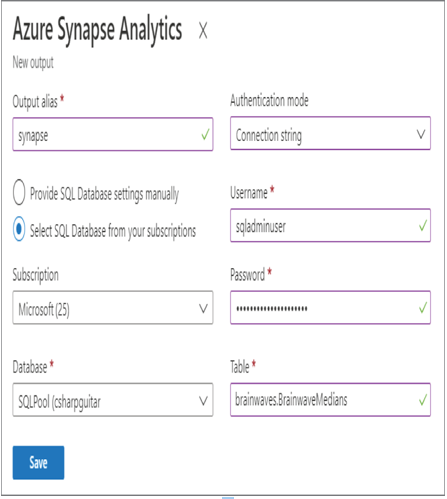Click the green checkmark in Table field
This screenshot has height=499, width=447.
pyautogui.click(x=423, y=399)
